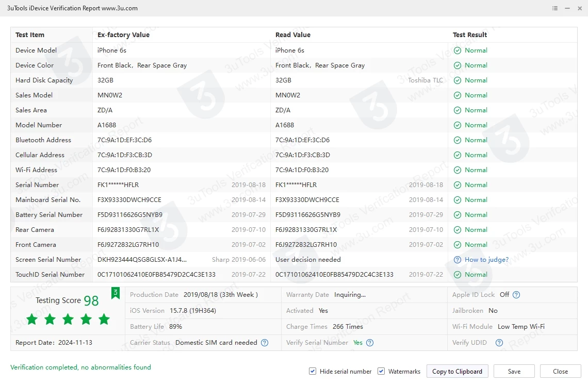The width and height of the screenshot is (588, 386).
Task: Click the five-star rating under Testing Score
Action: [x=68, y=320]
